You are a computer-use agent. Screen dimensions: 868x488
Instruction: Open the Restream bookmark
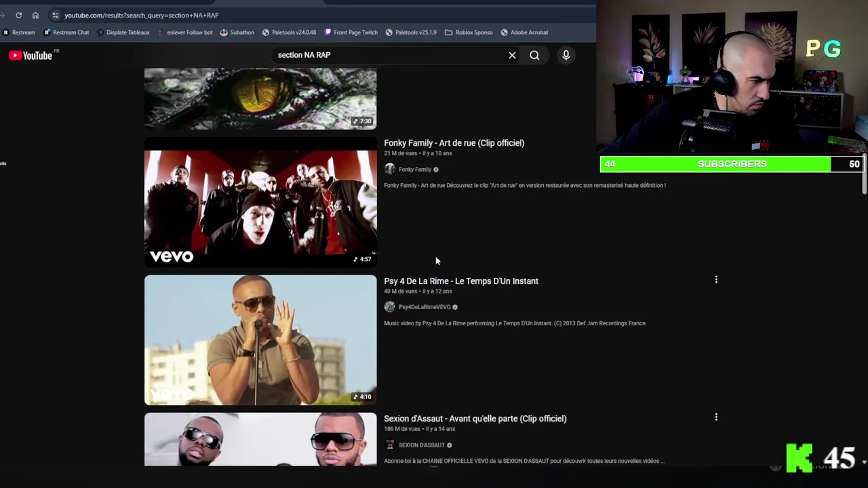pos(19,32)
